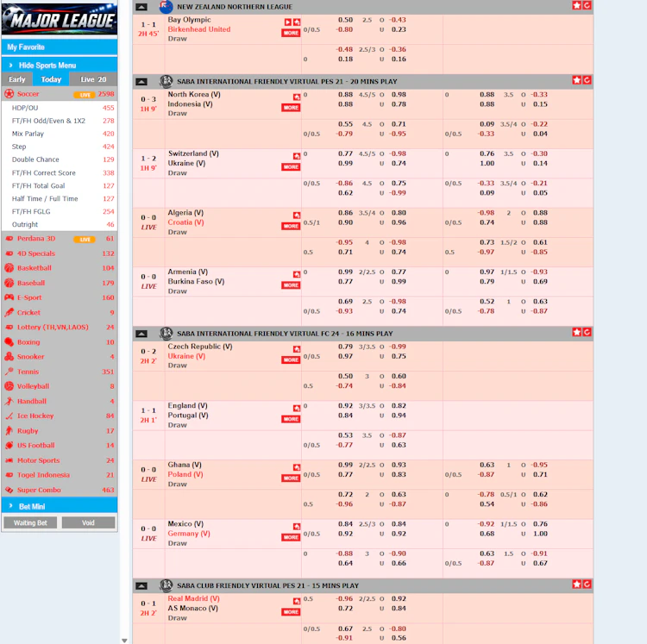647x644 pixels.
Task: Open live stream for Bay Olympic match
Action: [288, 22]
